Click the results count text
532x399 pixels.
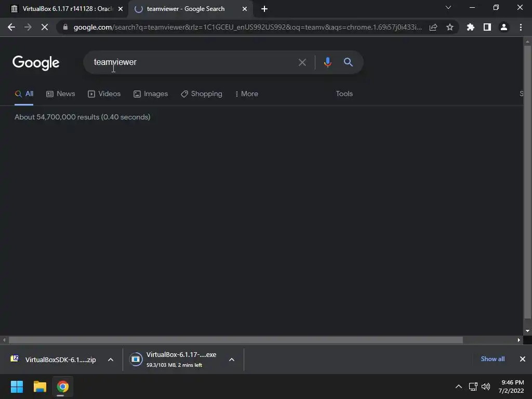[x=83, y=117]
